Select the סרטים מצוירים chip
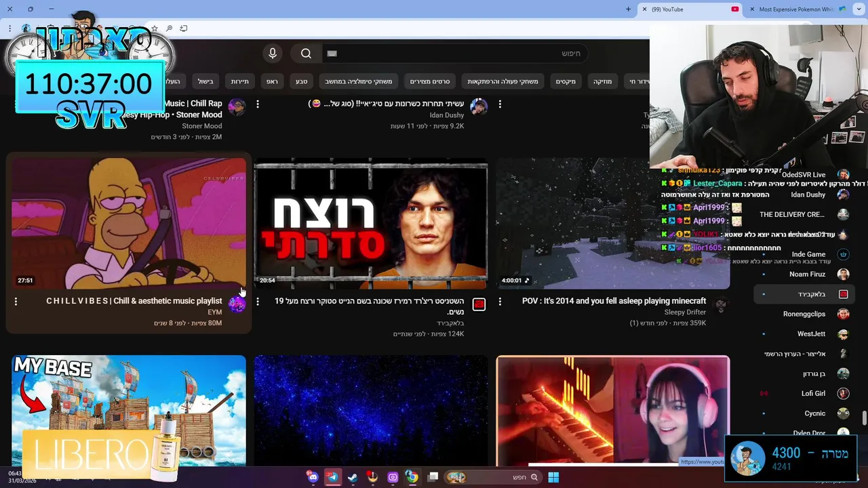Image resolution: width=868 pixels, height=488 pixels. 430,81
